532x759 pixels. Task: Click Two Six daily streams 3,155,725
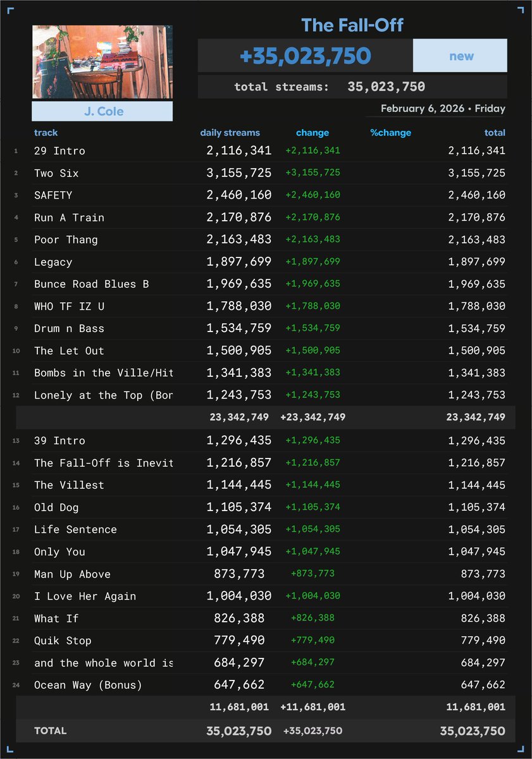click(239, 173)
